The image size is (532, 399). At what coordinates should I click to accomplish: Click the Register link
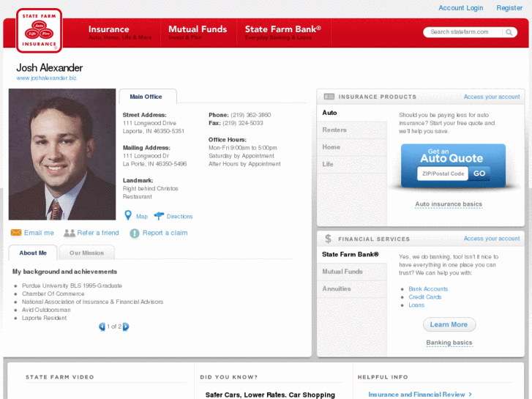point(509,8)
